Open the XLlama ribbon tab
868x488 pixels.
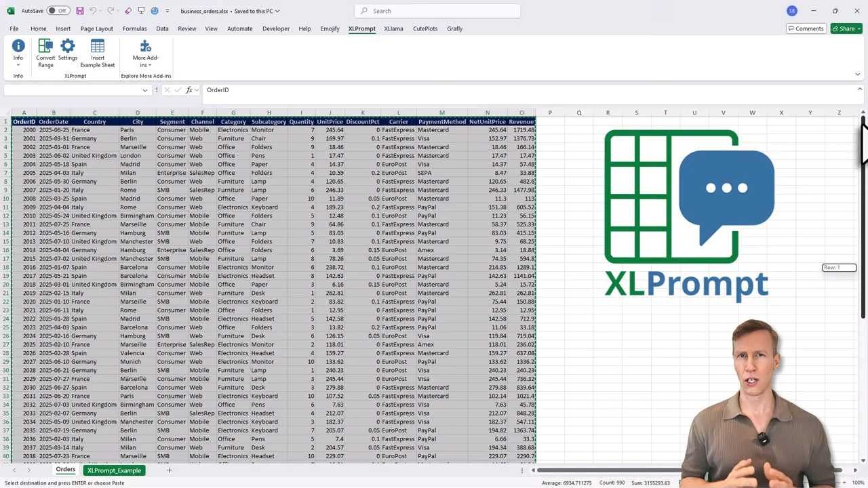pos(393,28)
